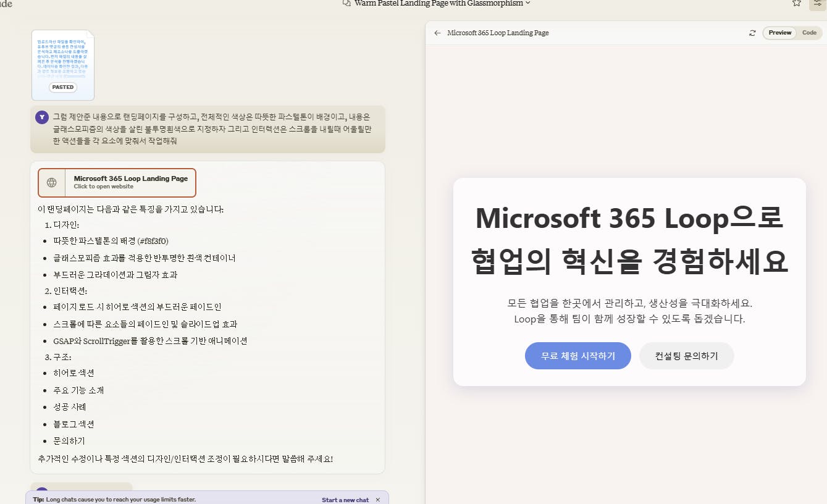Screen dimensions: 827x504
Task: Click the purple user avatar in the message
Action: [x=42, y=117]
